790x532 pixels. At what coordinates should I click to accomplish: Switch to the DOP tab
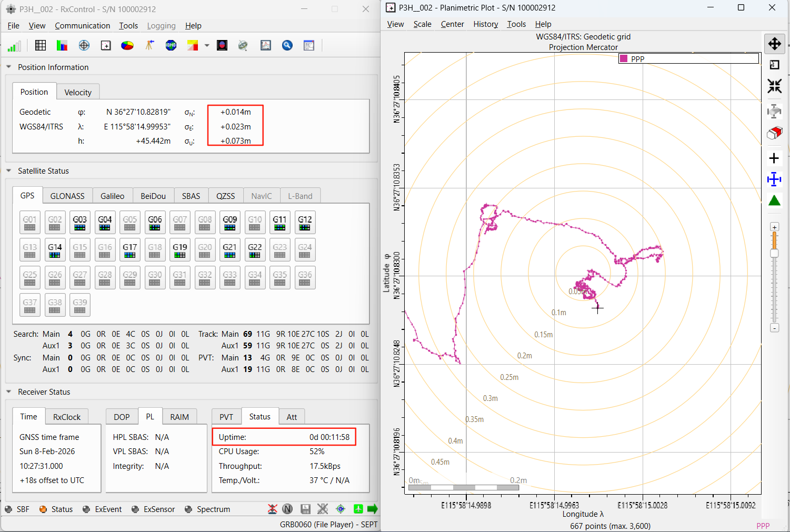click(x=122, y=417)
